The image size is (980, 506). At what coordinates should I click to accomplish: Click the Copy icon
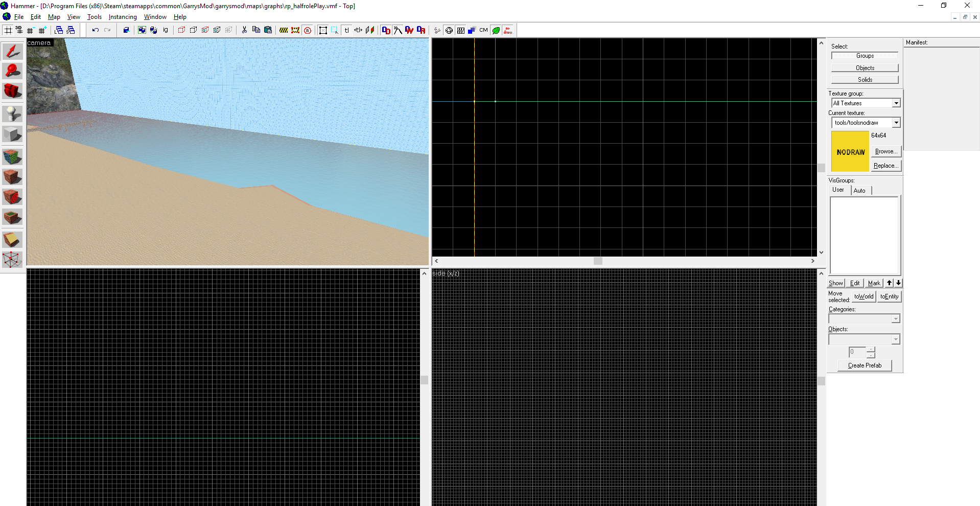(256, 30)
